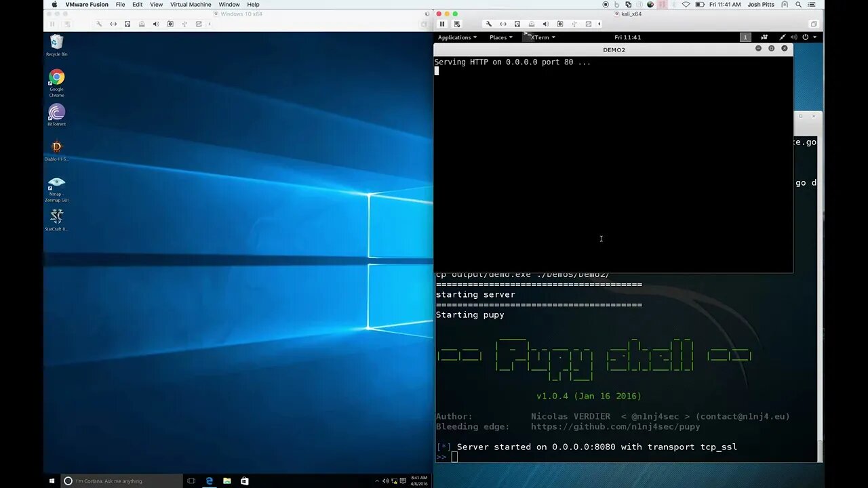868x488 pixels.
Task: Click the pupy terminal scrollbar
Action: click(820, 450)
